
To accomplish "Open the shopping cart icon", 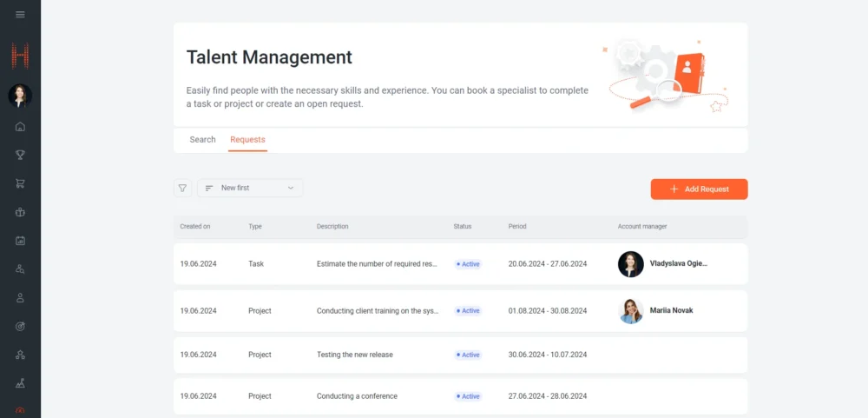I will coord(20,183).
